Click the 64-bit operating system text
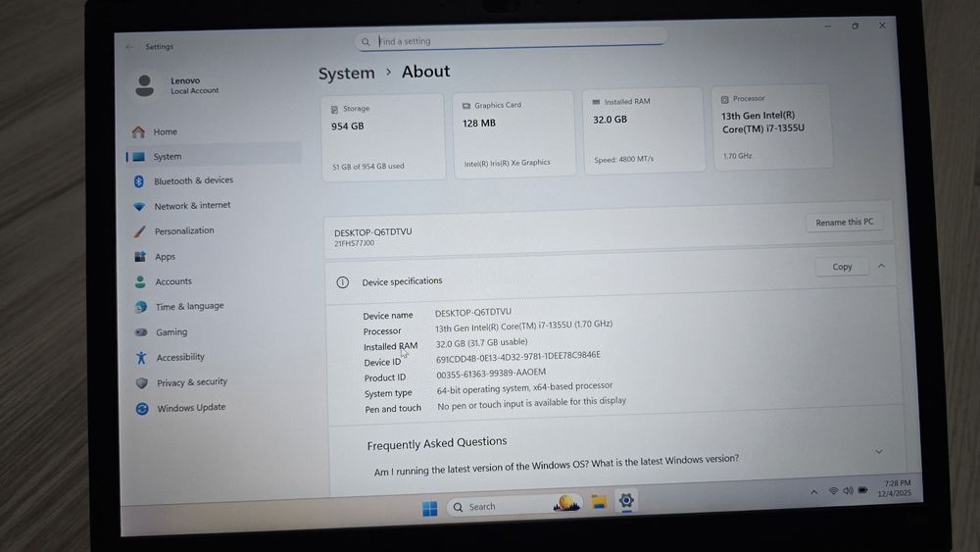Image resolution: width=980 pixels, height=552 pixels. [524, 387]
